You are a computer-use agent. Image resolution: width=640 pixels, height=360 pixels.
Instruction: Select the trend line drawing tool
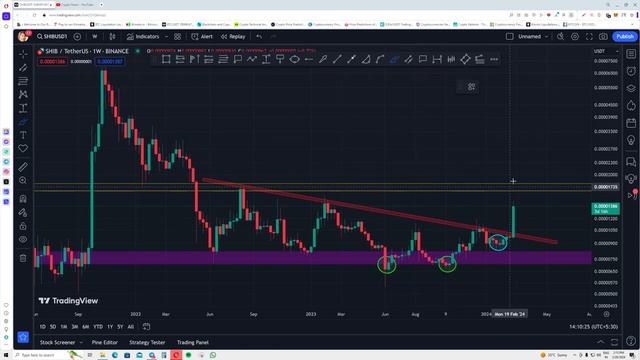[x=23, y=68]
